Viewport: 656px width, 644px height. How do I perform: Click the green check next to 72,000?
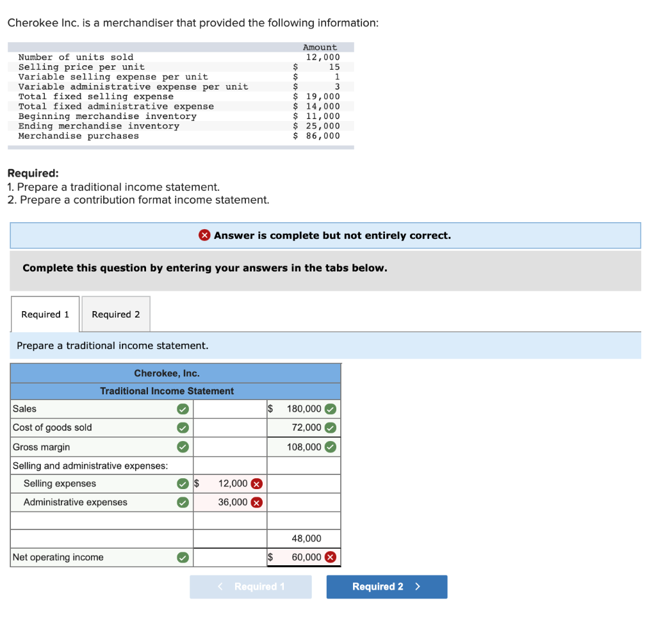(x=331, y=428)
